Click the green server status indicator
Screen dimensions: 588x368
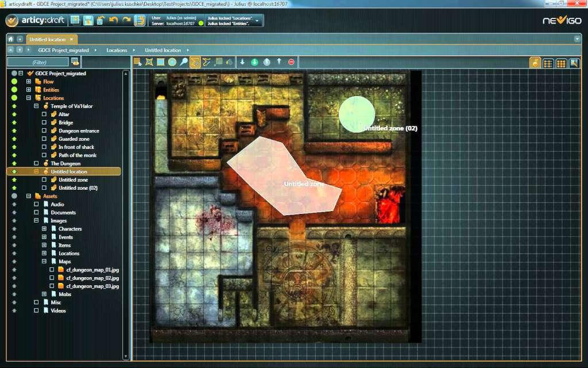point(201,23)
